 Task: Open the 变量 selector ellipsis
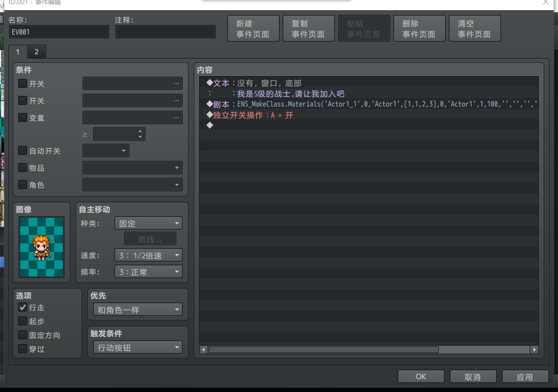click(176, 118)
